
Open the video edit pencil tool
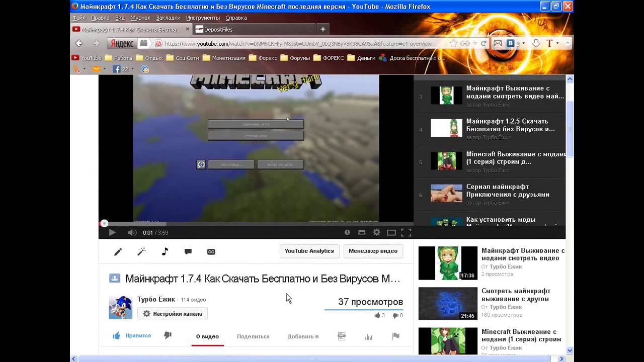118,251
